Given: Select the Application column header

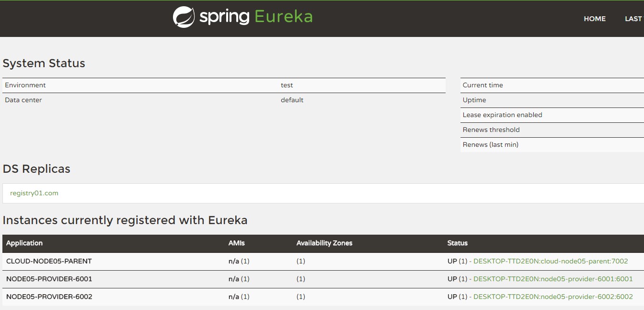Looking at the screenshot, I should [x=24, y=243].
